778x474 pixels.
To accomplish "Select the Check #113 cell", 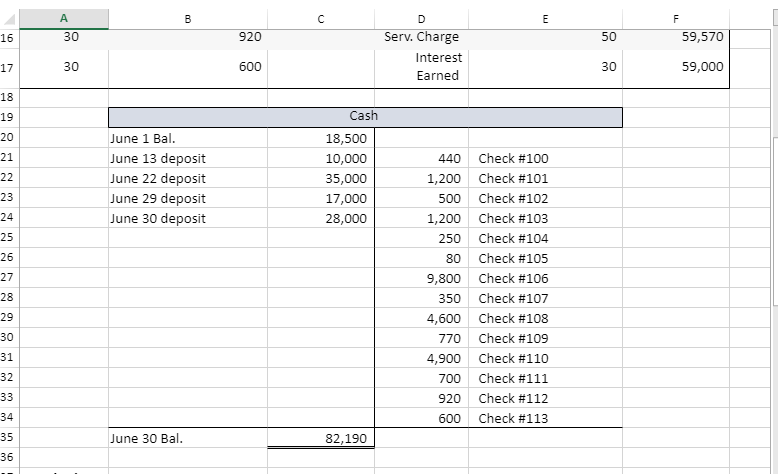I will 545,418.
